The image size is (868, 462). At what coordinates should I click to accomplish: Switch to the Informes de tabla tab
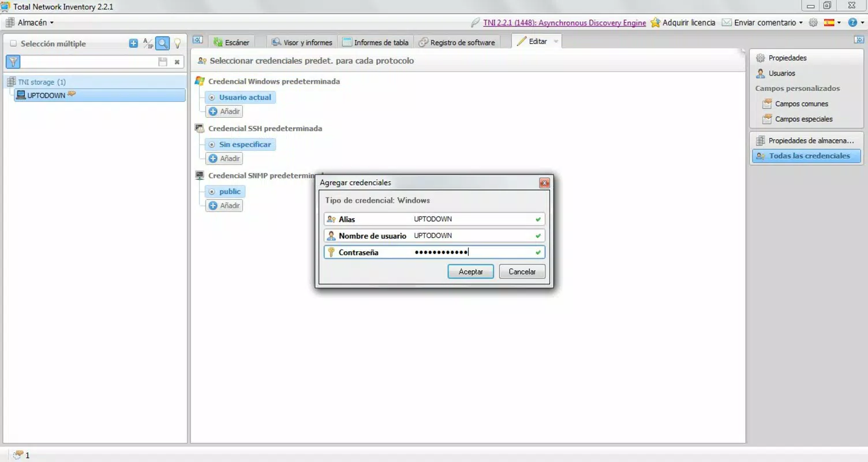click(376, 42)
